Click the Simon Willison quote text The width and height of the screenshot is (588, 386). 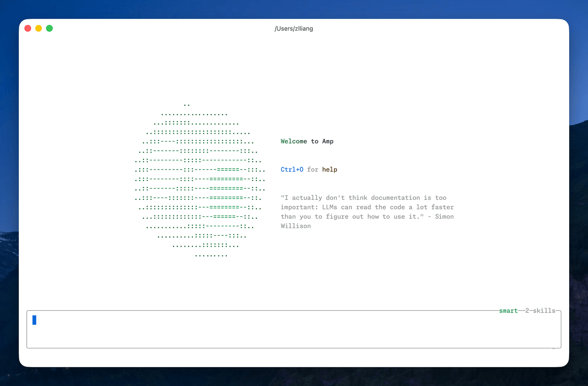(367, 212)
